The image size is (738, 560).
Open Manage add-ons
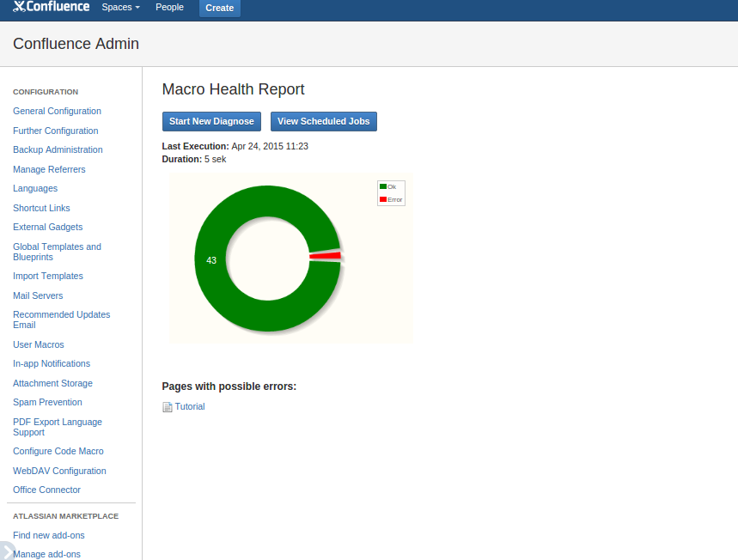(x=47, y=554)
